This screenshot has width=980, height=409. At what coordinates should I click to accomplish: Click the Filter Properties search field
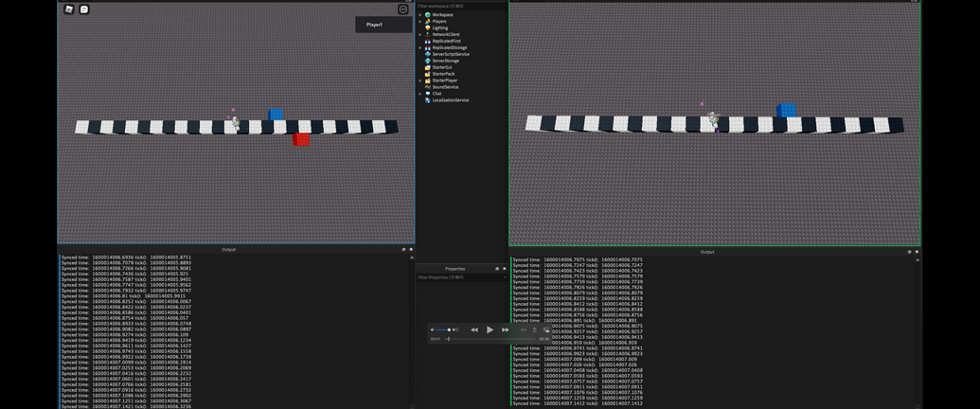click(460, 277)
